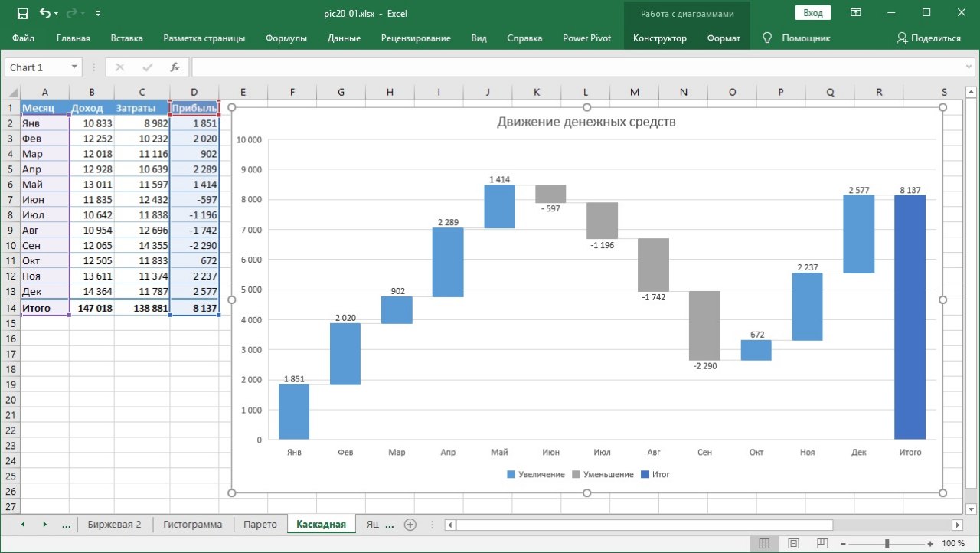This screenshot has height=553, width=980.
Task: Click the Вход sign-in button
Action: coord(813,13)
